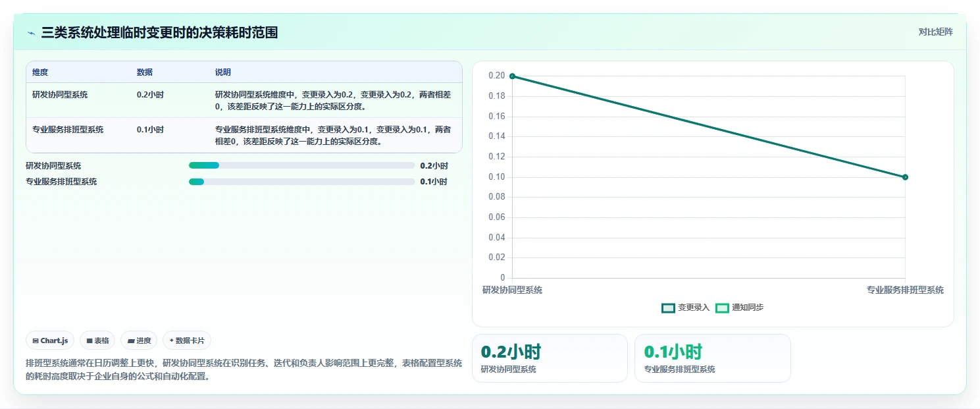This screenshot has width=980, height=409.
Task: Click 专业服务排班型系统 cell in the table
Action: (68, 129)
